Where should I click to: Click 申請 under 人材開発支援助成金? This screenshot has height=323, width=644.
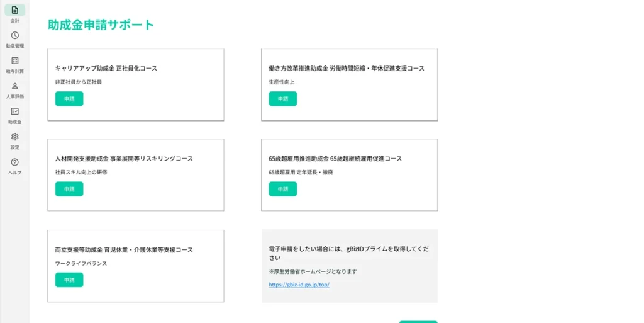coord(69,189)
